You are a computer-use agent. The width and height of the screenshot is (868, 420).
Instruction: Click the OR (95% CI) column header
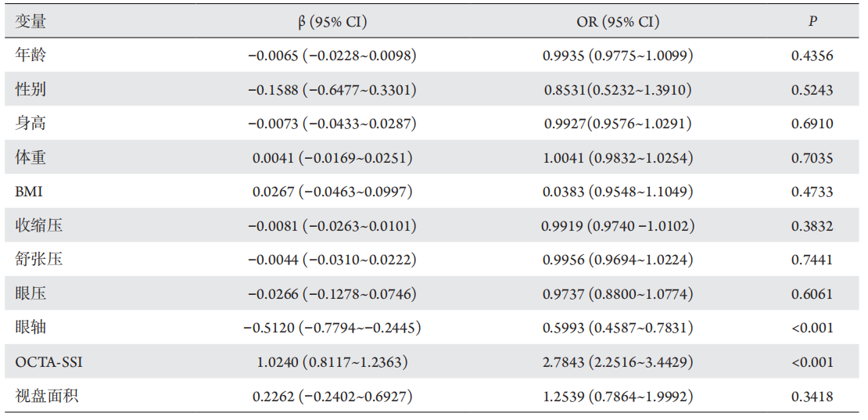pos(618,22)
